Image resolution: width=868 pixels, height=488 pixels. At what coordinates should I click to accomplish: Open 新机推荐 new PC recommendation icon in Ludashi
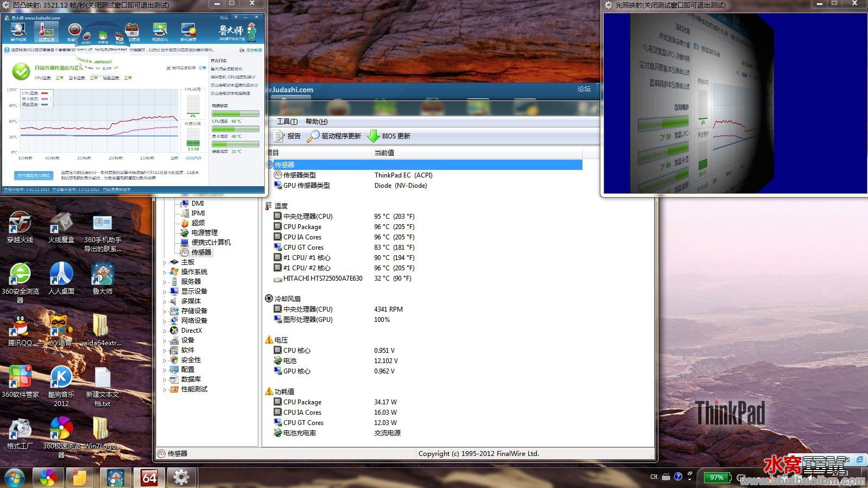tap(188, 33)
